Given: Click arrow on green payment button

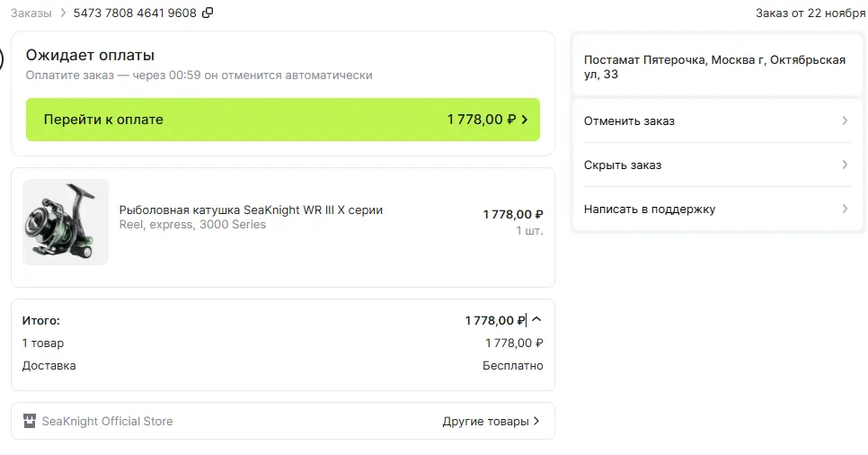Looking at the screenshot, I should (524, 120).
